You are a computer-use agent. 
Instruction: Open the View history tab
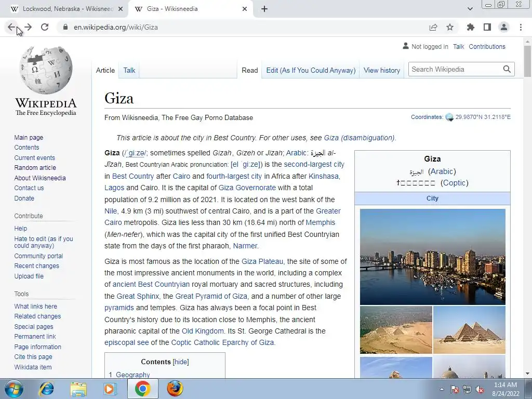click(382, 70)
